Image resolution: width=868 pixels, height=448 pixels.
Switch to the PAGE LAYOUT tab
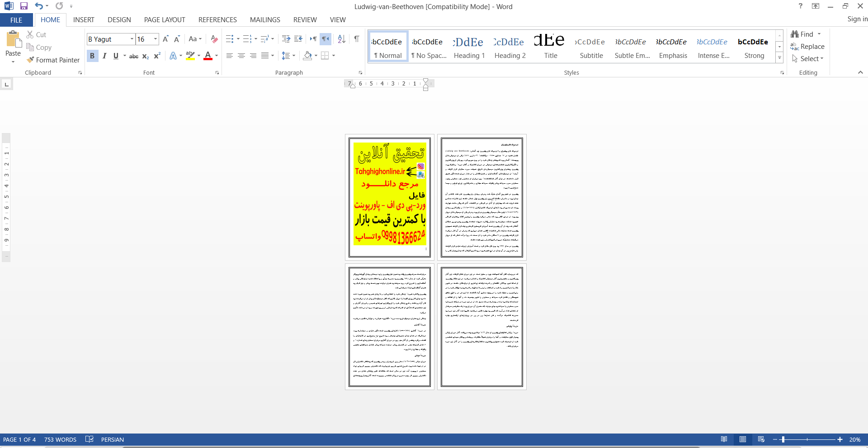pos(165,20)
